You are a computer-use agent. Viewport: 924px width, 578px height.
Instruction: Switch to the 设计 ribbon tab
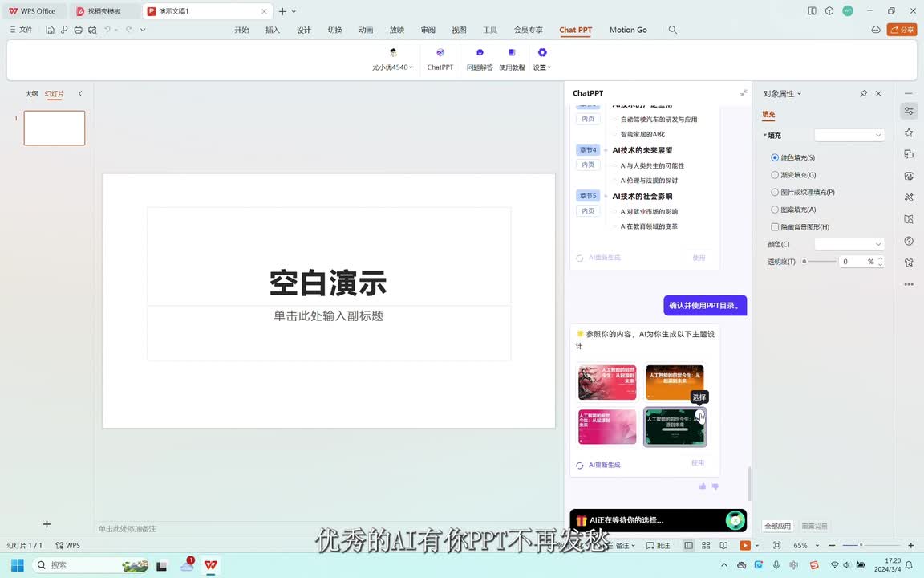304,30
